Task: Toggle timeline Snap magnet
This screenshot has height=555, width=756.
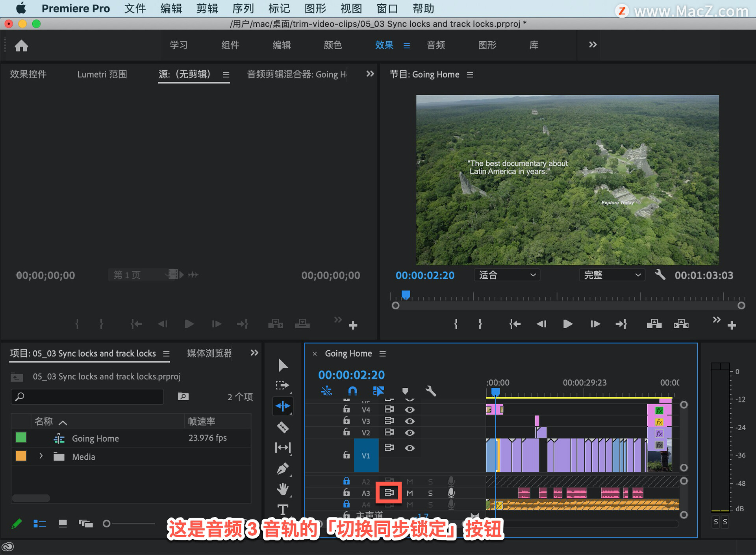Action: click(353, 391)
